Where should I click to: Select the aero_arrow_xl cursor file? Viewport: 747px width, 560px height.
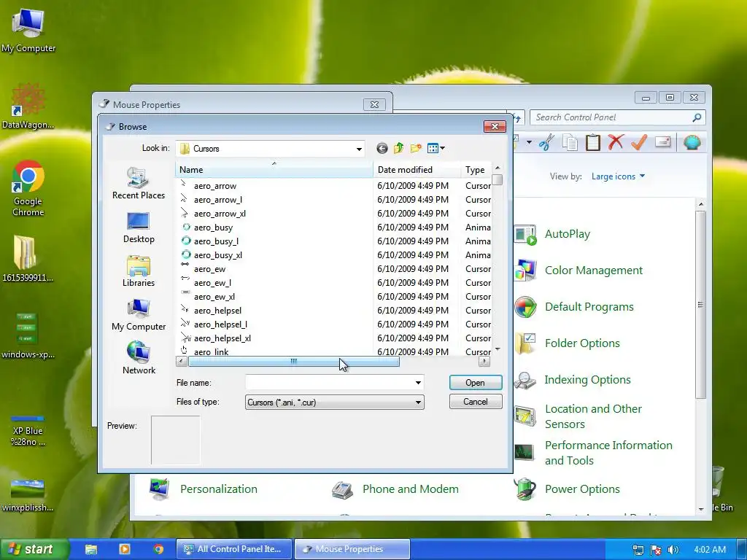[x=220, y=214]
